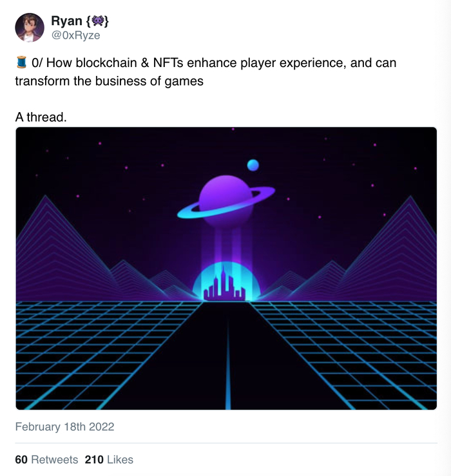Click the small blue moon in image
451x476 pixels.
pos(253,166)
